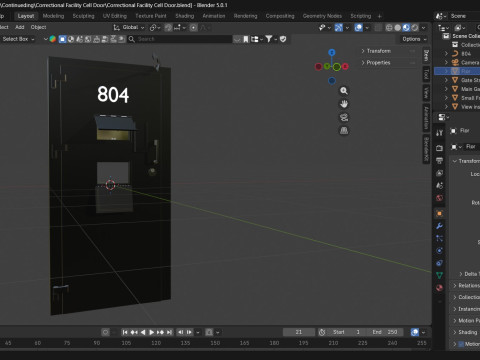Switch perspective/orthographic with grid gizmo

tap(344, 130)
